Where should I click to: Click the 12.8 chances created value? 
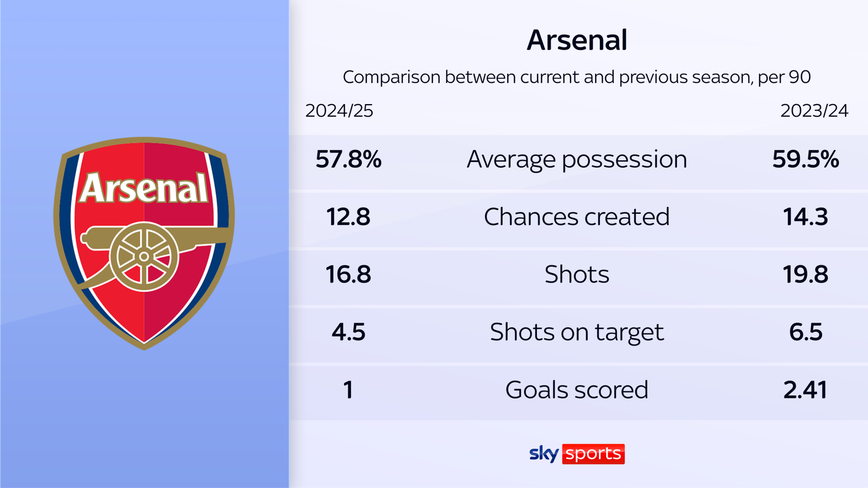[x=348, y=217]
